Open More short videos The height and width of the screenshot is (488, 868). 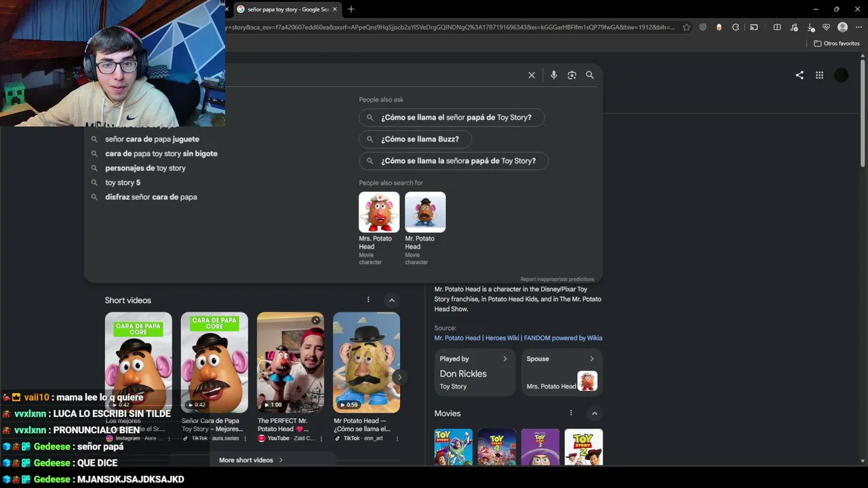click(251, 460)
